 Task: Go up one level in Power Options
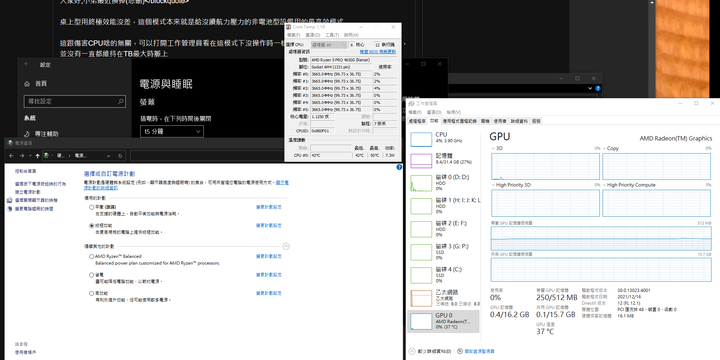(x=37, y=156)
